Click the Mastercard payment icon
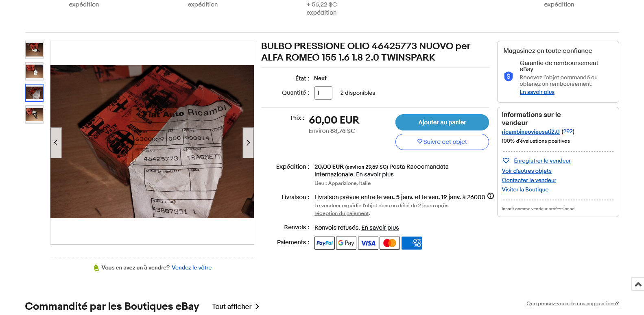644x315 pixels. click(x=390, y=243)
